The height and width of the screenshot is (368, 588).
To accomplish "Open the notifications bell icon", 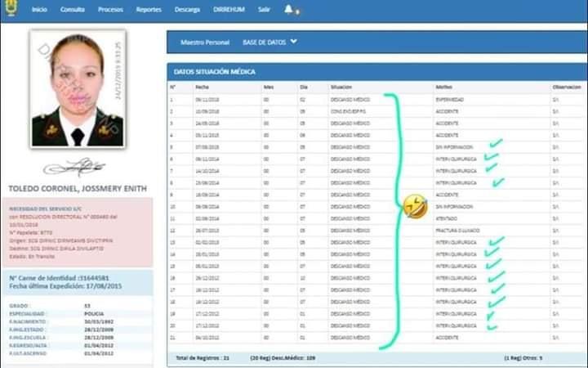I will [x=288, y=9].
